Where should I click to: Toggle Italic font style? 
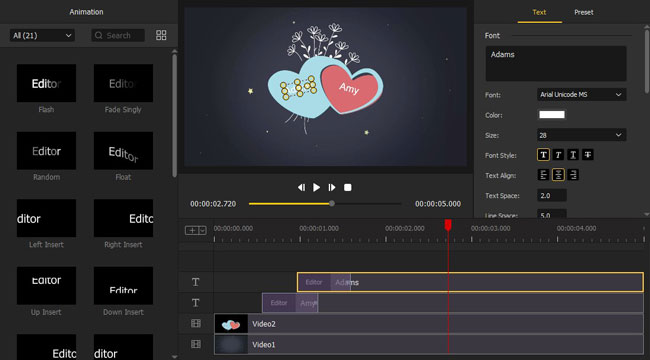coord(558,155)
